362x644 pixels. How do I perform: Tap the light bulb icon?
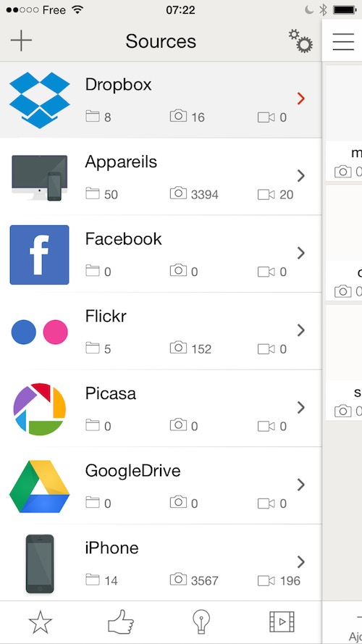tap(201, 622)
